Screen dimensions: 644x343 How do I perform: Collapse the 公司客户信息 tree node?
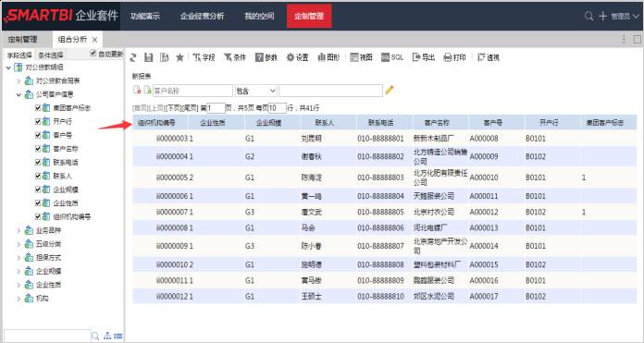[x=19, y=95]
